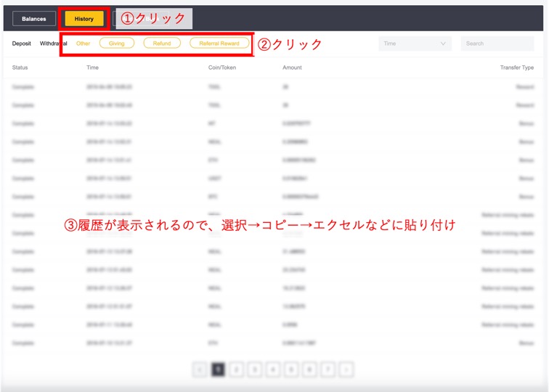
Task: Click the Search input field
Action: [x=497, y=44]
